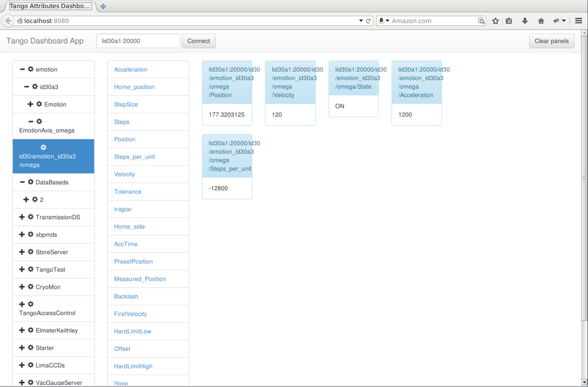Select the Acceleration attribute
The image size is (588, 387).
coord(148,69)
